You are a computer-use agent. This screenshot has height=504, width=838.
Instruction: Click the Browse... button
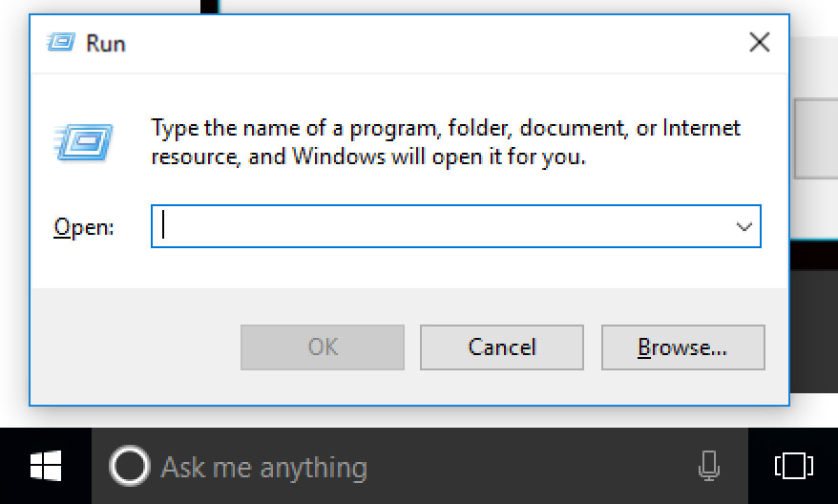(x=682, y=347)
